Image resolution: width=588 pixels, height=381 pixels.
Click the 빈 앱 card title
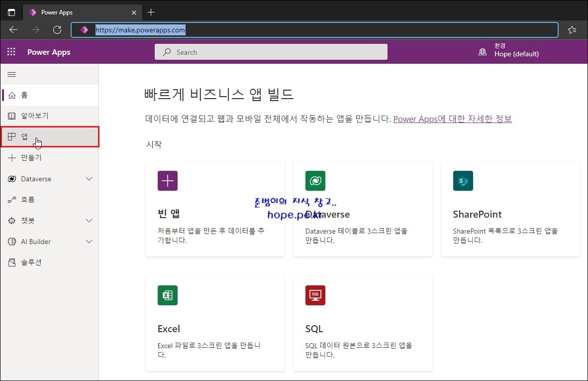(x=169, y=214)
